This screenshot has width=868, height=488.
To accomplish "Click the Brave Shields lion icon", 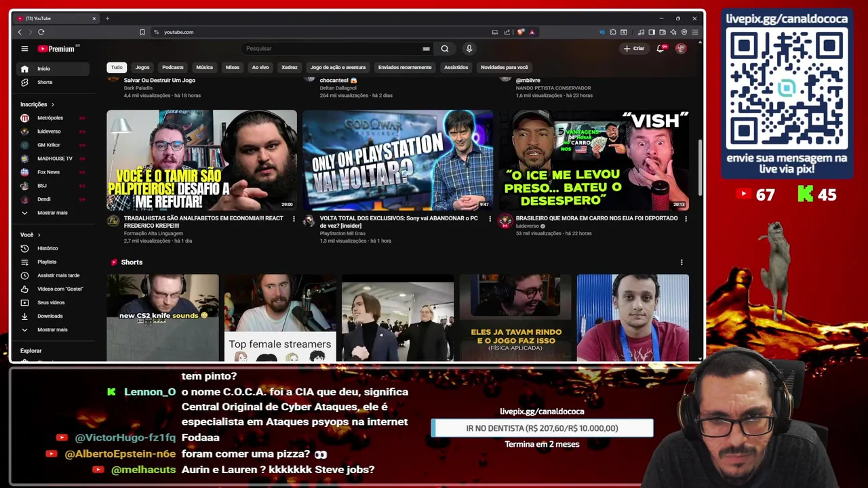I will (x=521, y=32).
